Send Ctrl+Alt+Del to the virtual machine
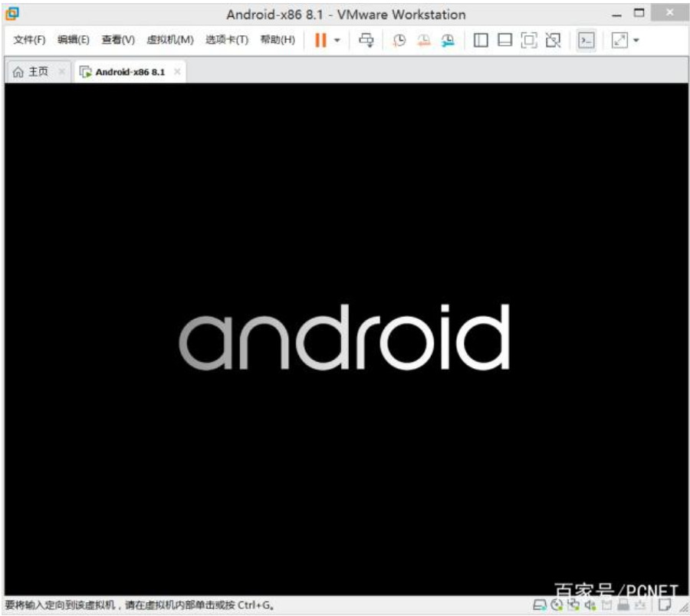This screenshot has width=690, height=616. (x=366, y=40)
